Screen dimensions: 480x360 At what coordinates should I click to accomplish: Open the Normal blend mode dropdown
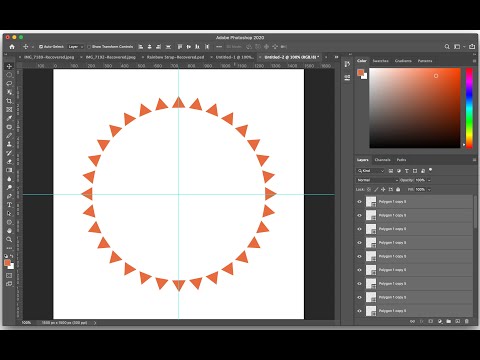tap(377, 180)
